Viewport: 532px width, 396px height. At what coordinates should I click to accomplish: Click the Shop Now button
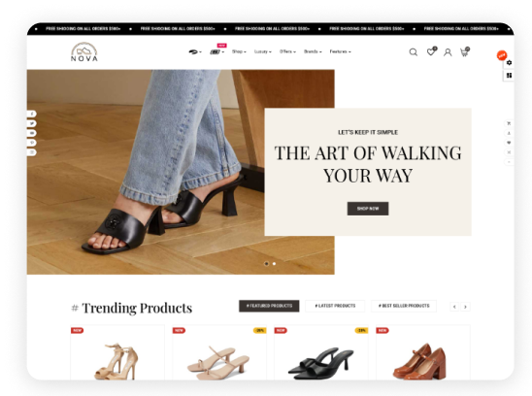pyautogui.click(x=368, y=209)
